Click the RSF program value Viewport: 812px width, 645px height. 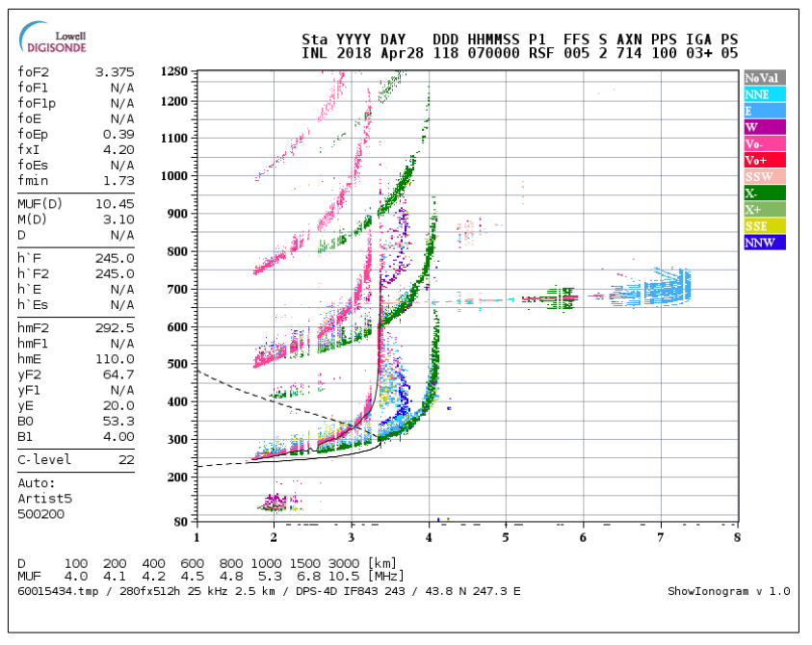tap(541, 53)
